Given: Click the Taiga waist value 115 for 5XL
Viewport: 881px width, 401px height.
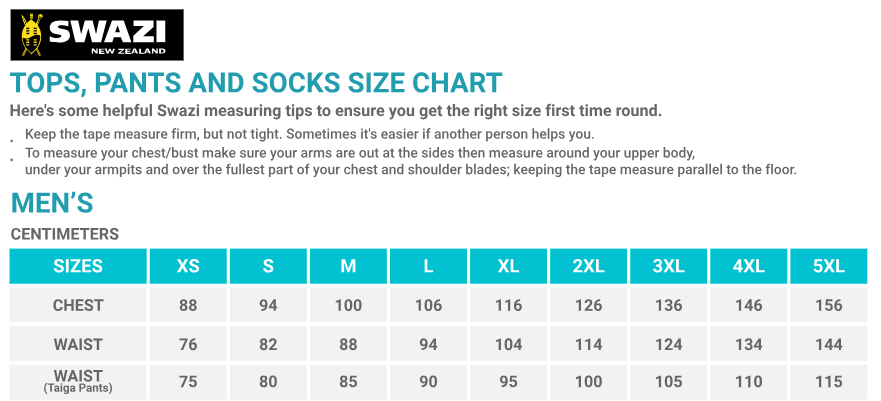Looking at the screenshot, I should coord(828,381).
